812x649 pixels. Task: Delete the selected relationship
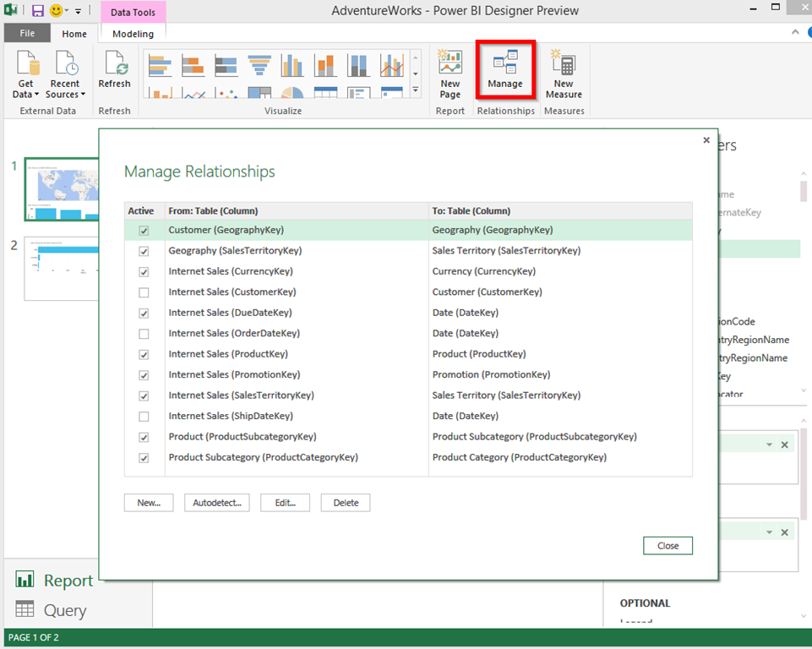(346, 503)
